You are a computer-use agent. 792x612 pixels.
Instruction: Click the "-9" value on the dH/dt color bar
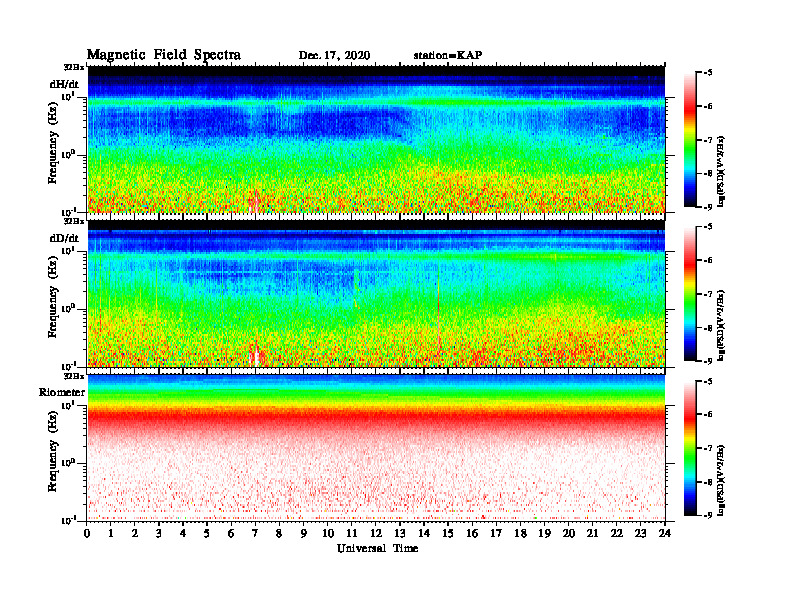(708, 207)
